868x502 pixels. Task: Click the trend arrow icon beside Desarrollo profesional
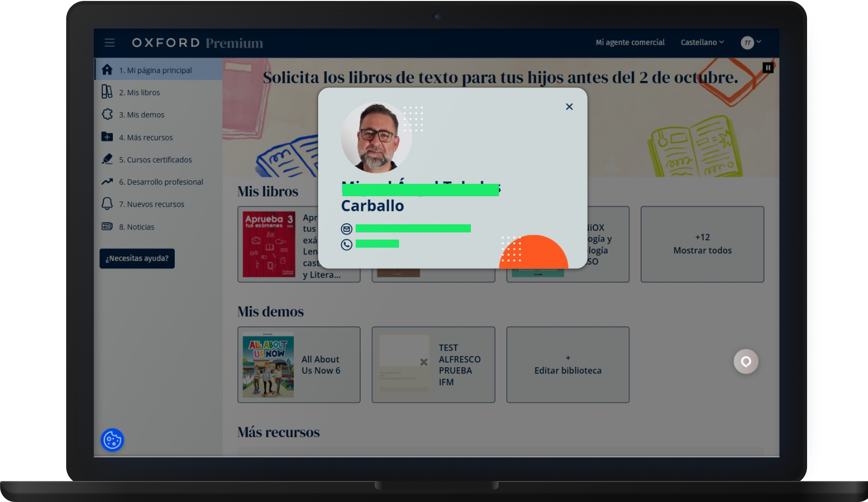tap(107, 181)
